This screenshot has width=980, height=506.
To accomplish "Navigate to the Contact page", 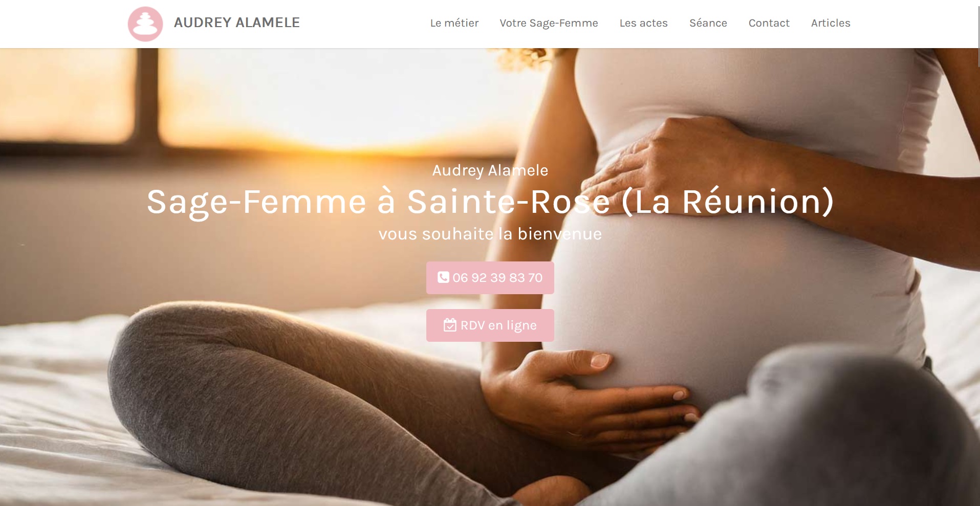I will tap(769, 23).
